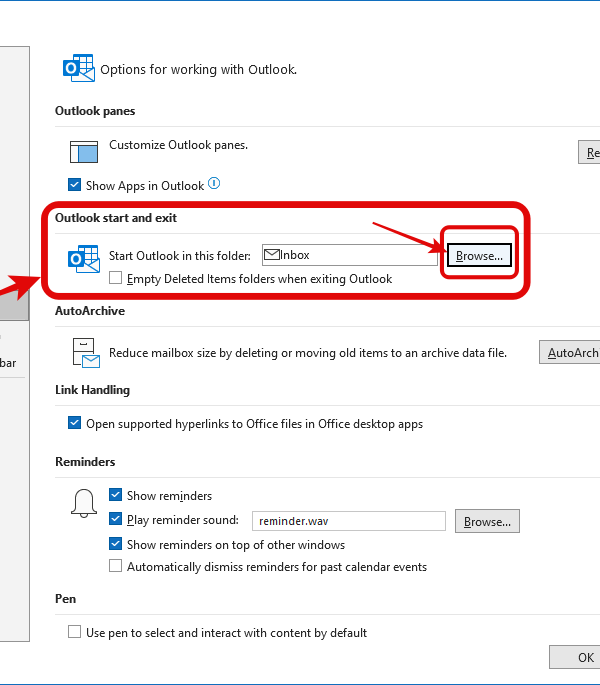Click the envelope icon in the Inbox field
Viewport: 600px width, 685px height.
tap(272, 254)
